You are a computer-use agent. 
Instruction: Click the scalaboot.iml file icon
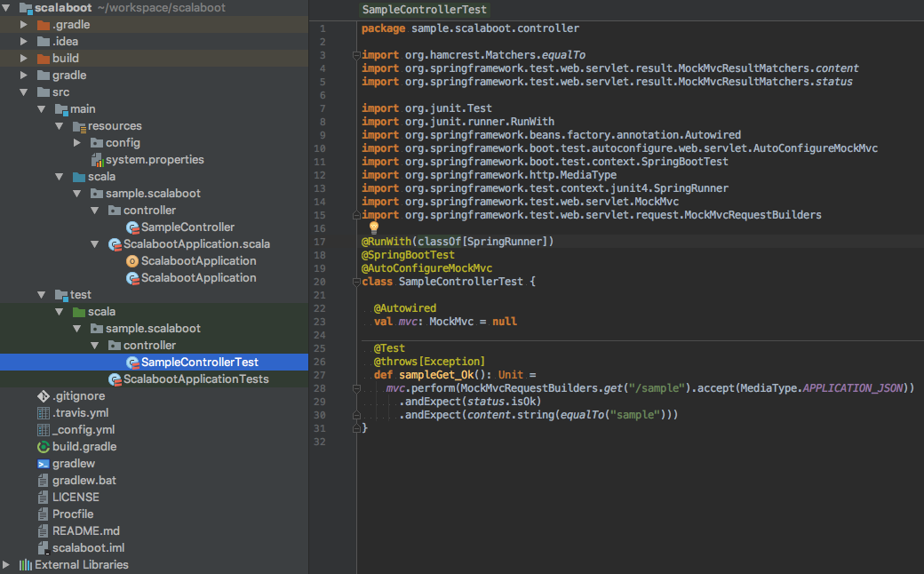coord(43,548)
